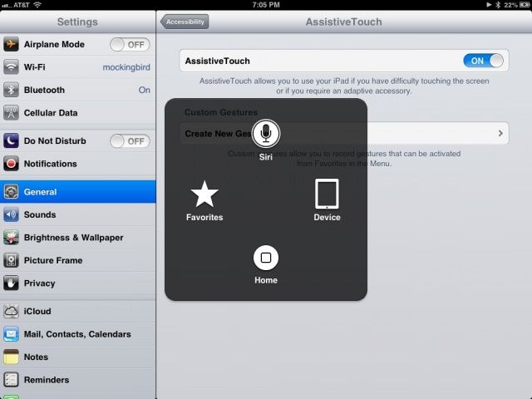Open Mail, Contacts, Calendars settings

coord(77,334)
